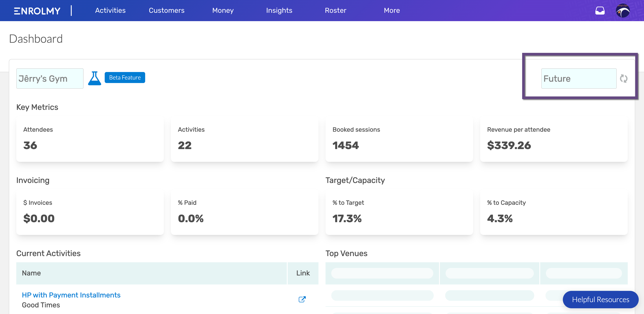The image size is (644, 314).
Task: Click the 'Good Times' text
Action: click(x=41, y=305)
